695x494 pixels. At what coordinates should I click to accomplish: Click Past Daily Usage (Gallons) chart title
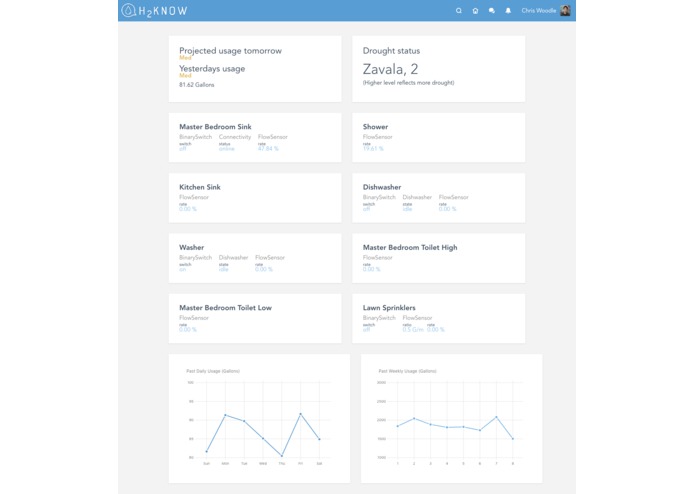click(213, 371)
